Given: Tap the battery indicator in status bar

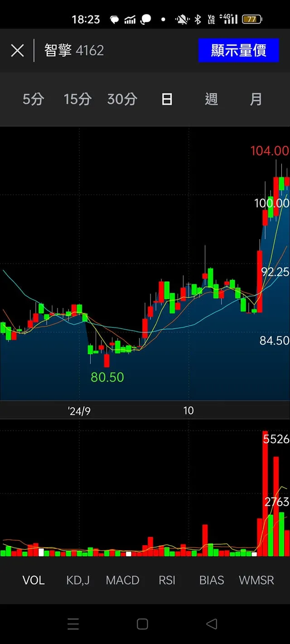Looking at the screenshot, I should (x=251, y=19).
